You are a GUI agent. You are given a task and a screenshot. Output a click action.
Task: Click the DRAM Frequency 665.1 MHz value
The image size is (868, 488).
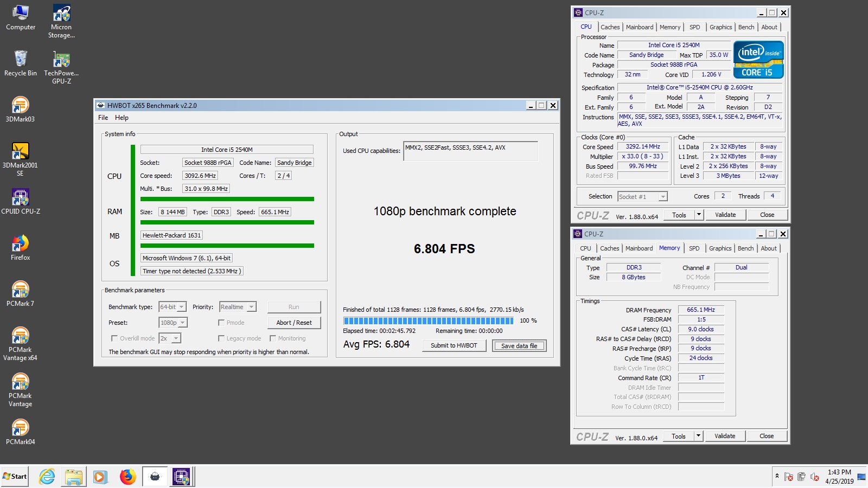click(701, 310)
